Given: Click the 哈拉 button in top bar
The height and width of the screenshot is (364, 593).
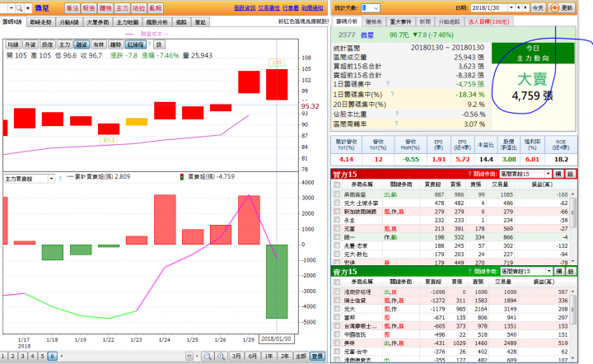Looking at the screenshot, I should coord(138,8).
